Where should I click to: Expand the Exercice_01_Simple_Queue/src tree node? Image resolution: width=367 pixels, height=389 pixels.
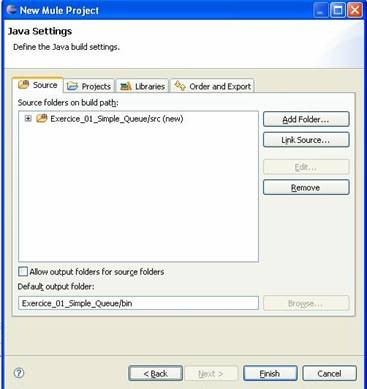point(28,118)
